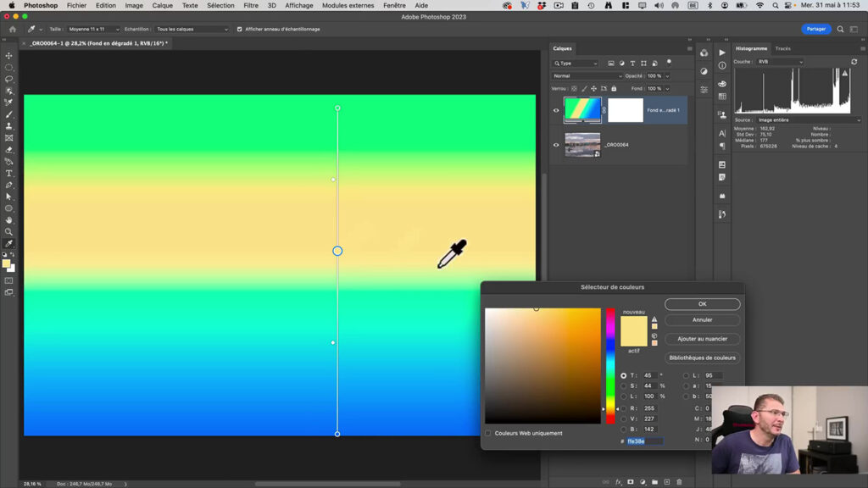Hide the Fond en dégradé 1 layer
The width and height of the screenshot is (868, 488).
coord(556,110)
